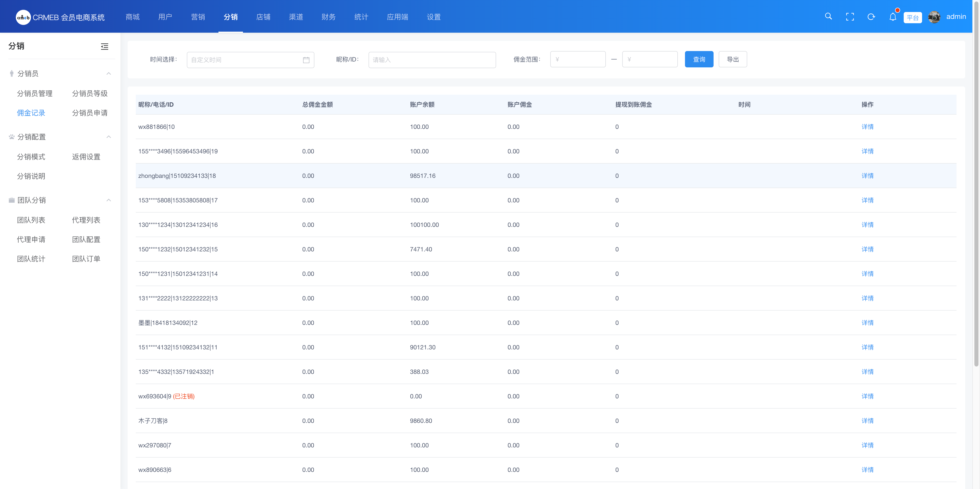The width and height of the screenshot is (980, 489).
Task: Open the notification bell icon
Action: click(892, 17)
